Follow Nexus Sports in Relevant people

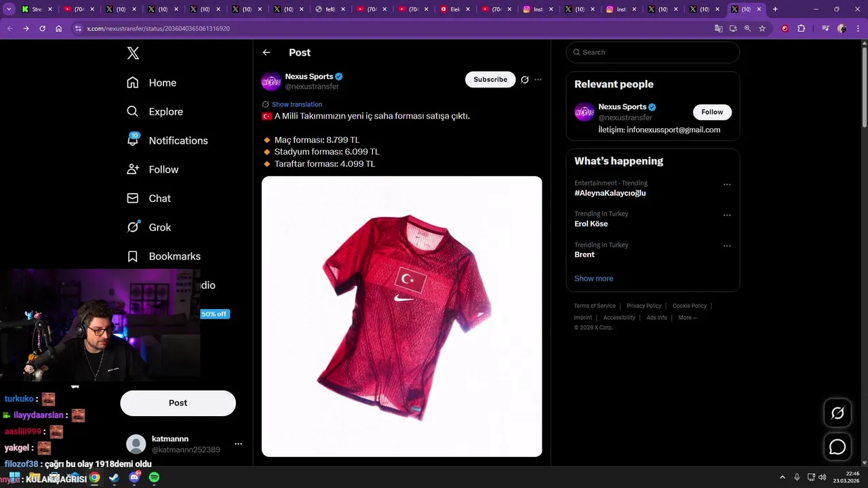[712, 112]
